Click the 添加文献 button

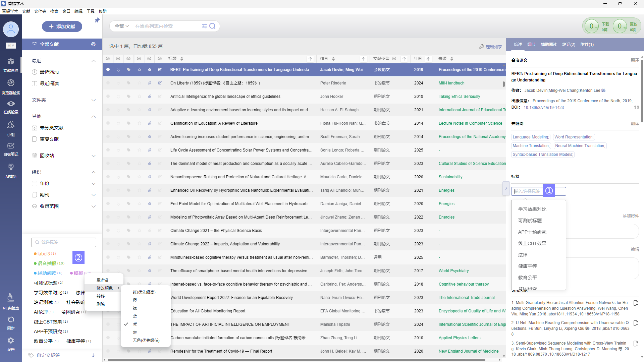[62, 26]
